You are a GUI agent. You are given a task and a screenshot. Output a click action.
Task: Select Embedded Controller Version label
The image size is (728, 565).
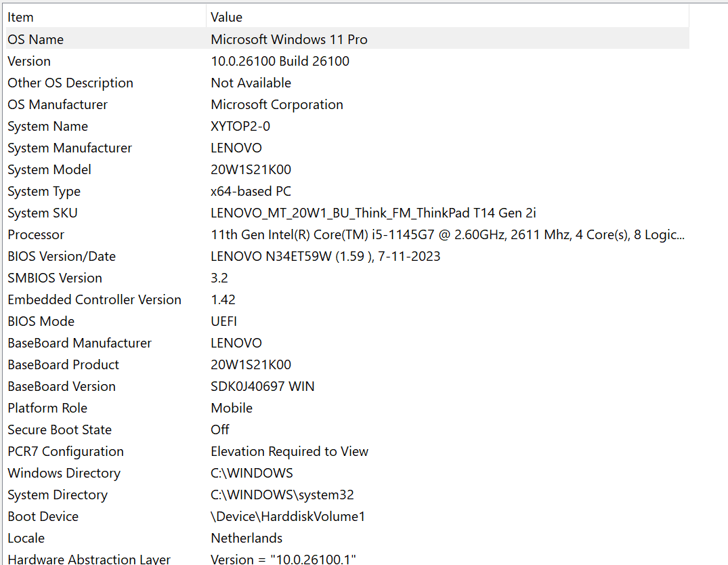click(x=94, y=299)
